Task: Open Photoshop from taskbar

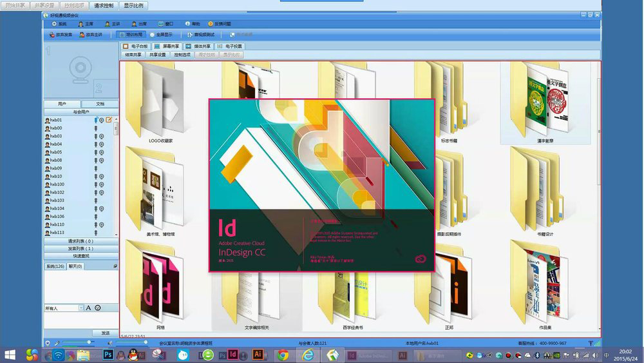Action: coord(108,355)
